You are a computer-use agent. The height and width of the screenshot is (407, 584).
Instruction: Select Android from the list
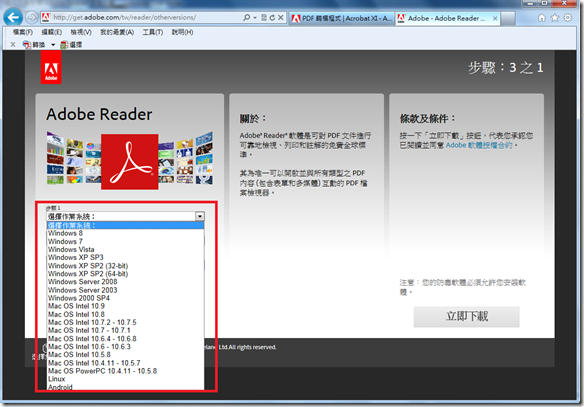coord(126,387)
